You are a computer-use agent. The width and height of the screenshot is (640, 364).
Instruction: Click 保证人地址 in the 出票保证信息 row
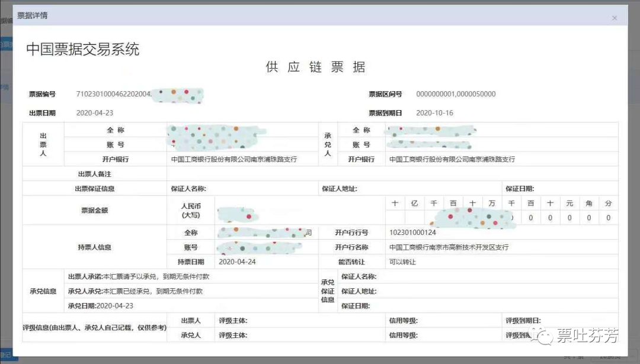point(339,189)
